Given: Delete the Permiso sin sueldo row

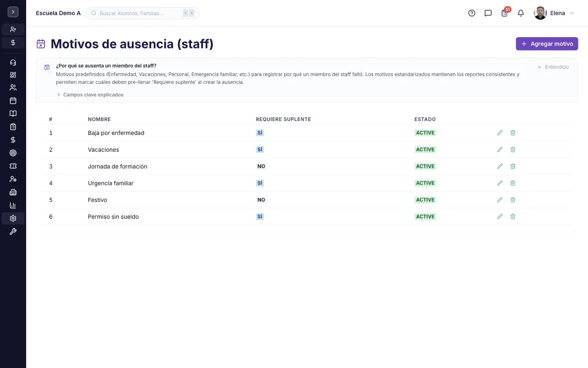Looking at the screenshot, I should pyautogui.click(x=513, y=217).
